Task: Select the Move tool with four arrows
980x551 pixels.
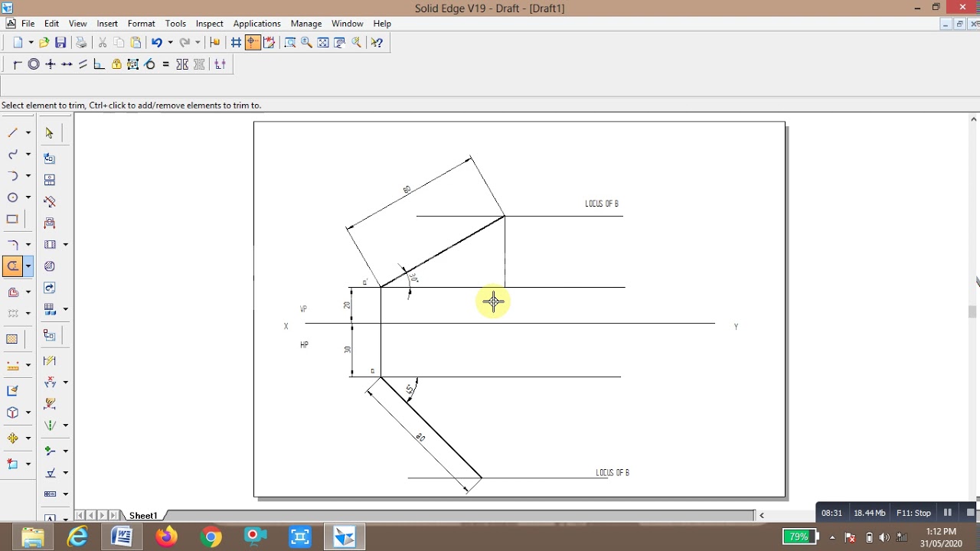Action: (12, 439)
